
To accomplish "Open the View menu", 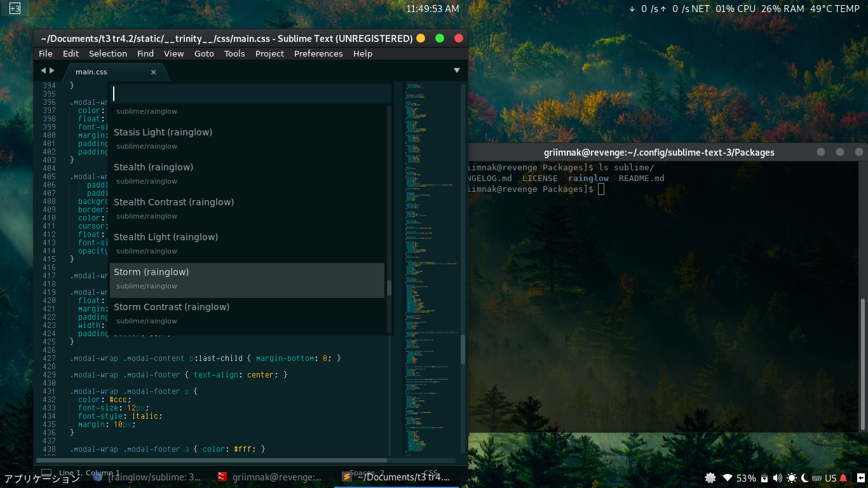I will click(173, 53).
